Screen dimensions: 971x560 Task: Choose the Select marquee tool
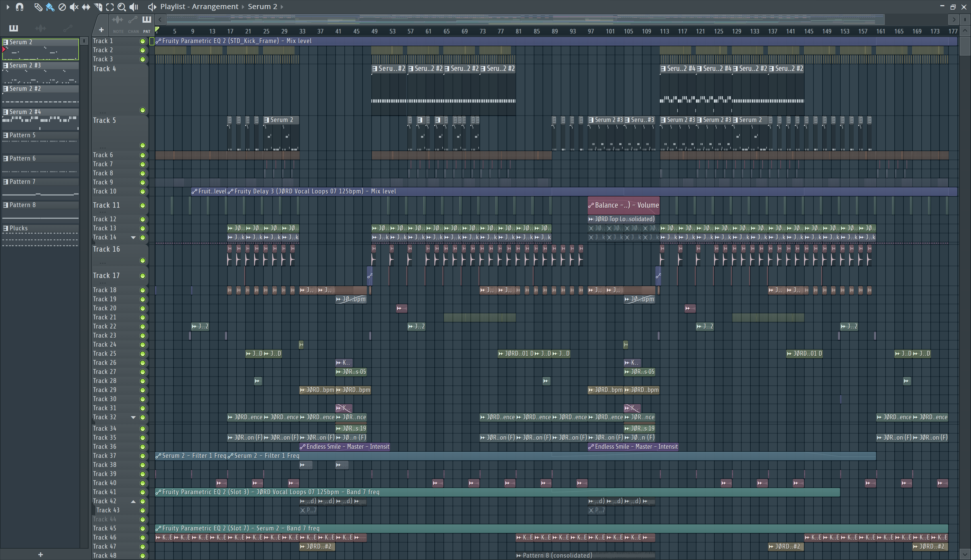(x=110, y=7)
